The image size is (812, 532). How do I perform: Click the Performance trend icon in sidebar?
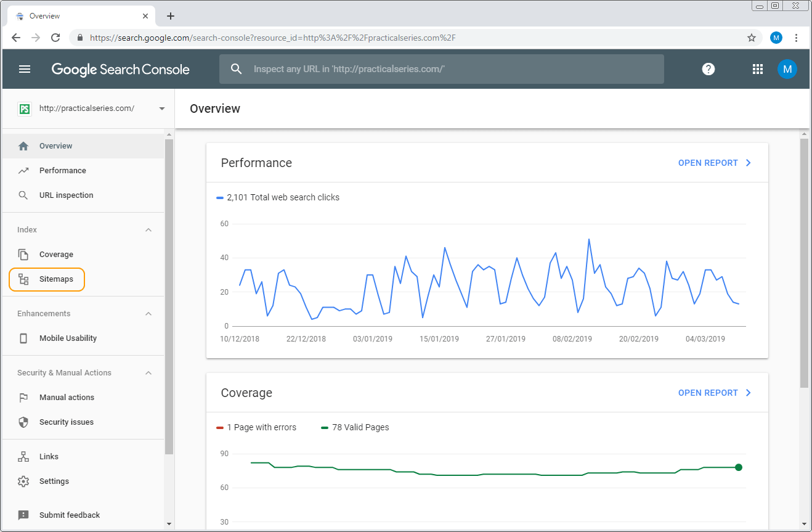pos(23,171)
